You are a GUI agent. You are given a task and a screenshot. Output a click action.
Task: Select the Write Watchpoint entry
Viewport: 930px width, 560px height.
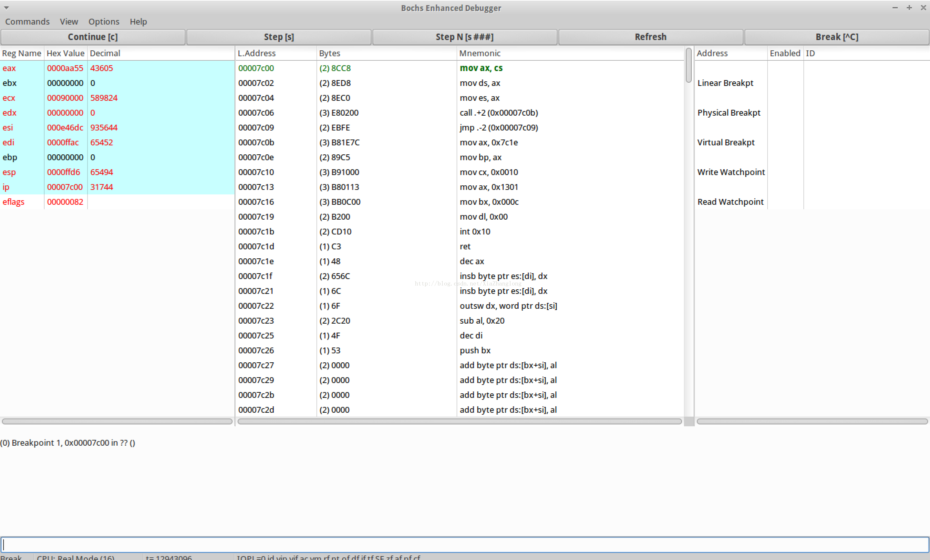click(x=731, y=172)
